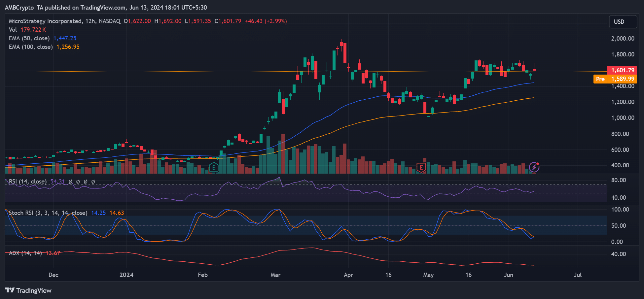Click the 1,000.00 price axis label
Viewport: 644px width, 299px height.
[x=623, y=118]
